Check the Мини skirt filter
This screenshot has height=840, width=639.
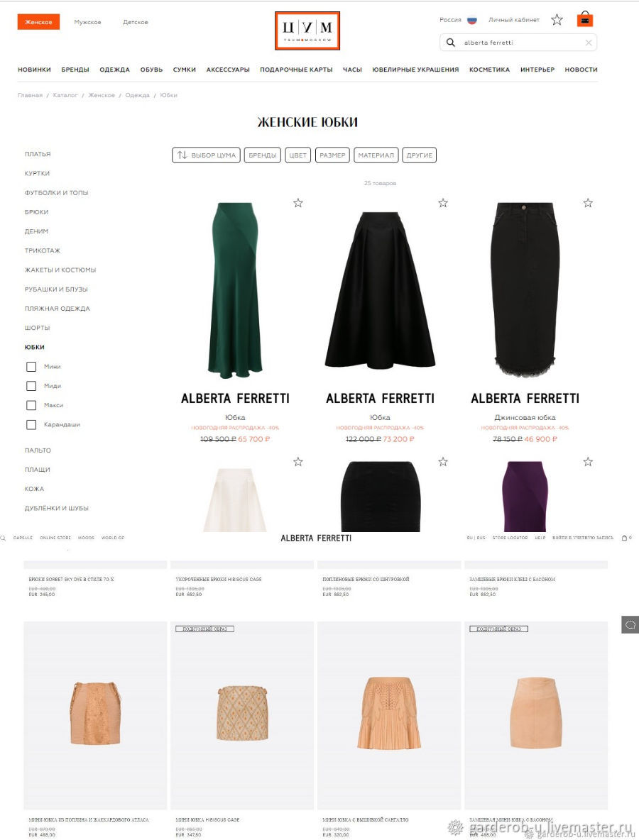[31, 366]
